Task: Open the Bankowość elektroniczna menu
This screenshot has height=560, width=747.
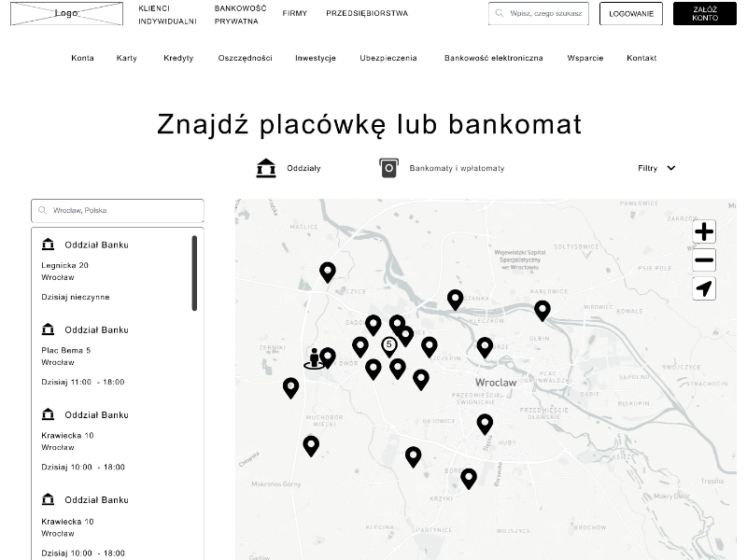Action: pyautogui.click(x=493, y=58)
